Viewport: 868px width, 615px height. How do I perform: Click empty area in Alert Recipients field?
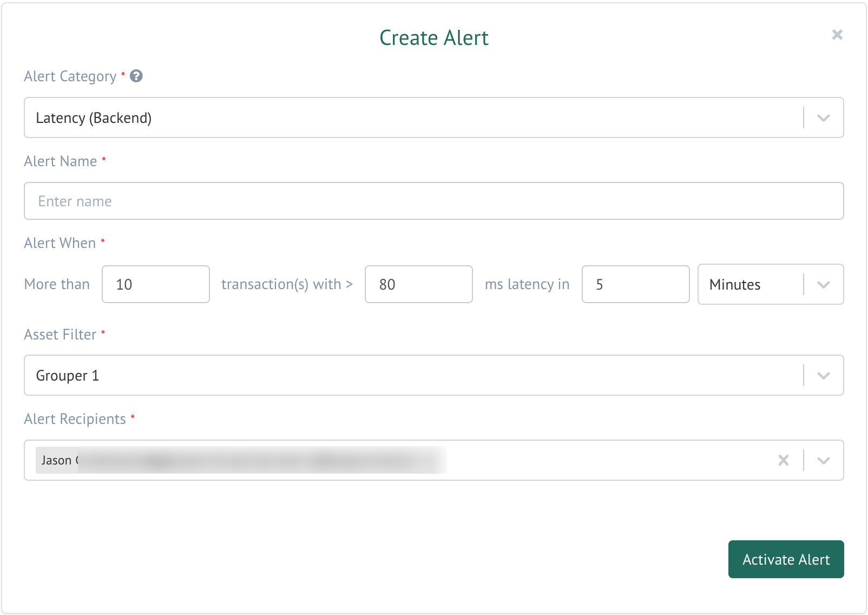606,460
